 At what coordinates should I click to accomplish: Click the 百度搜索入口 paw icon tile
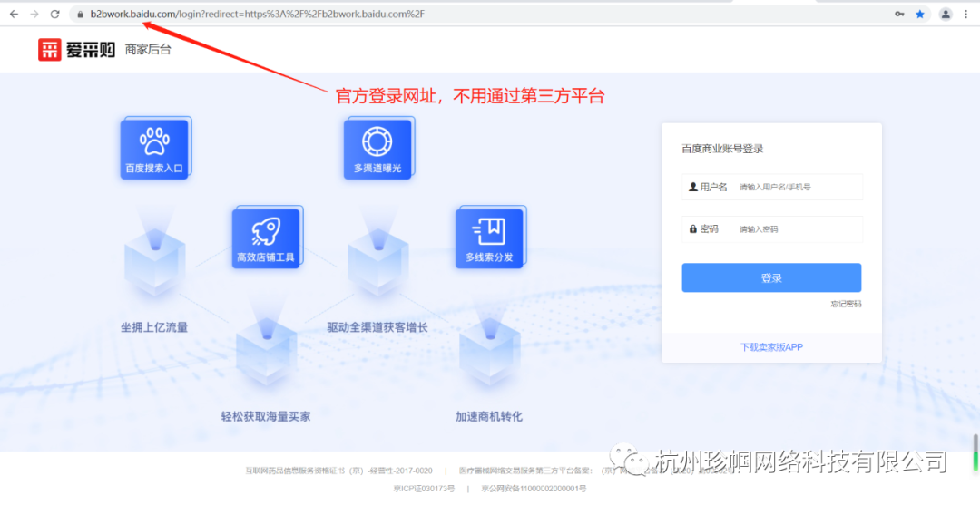[x=155, y=149]
